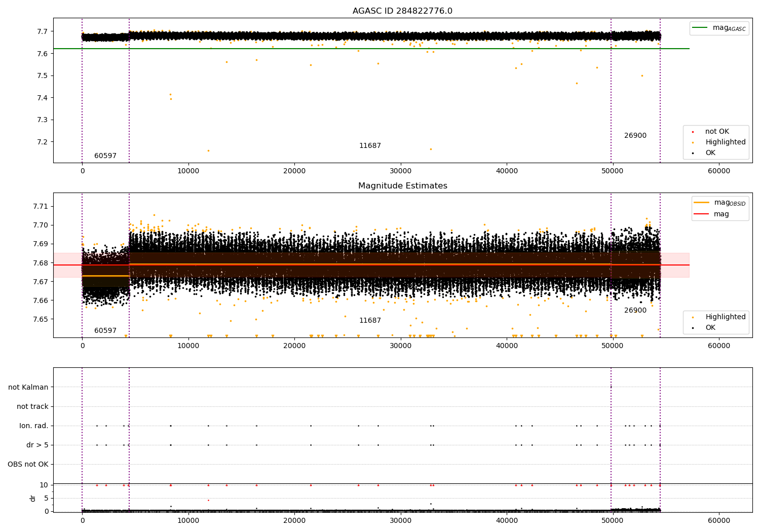The height and width of the screenshot is (532, 760).
Task: Click y-axis tick 7.4 in top plot
Action: pyautogui.click(x=43, y=98)
